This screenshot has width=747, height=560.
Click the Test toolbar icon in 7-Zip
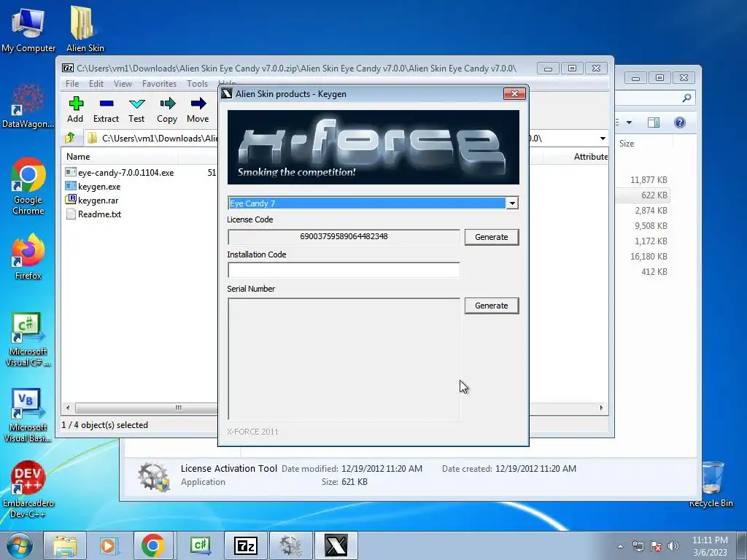pyautogui.click(x=136, y=109)
